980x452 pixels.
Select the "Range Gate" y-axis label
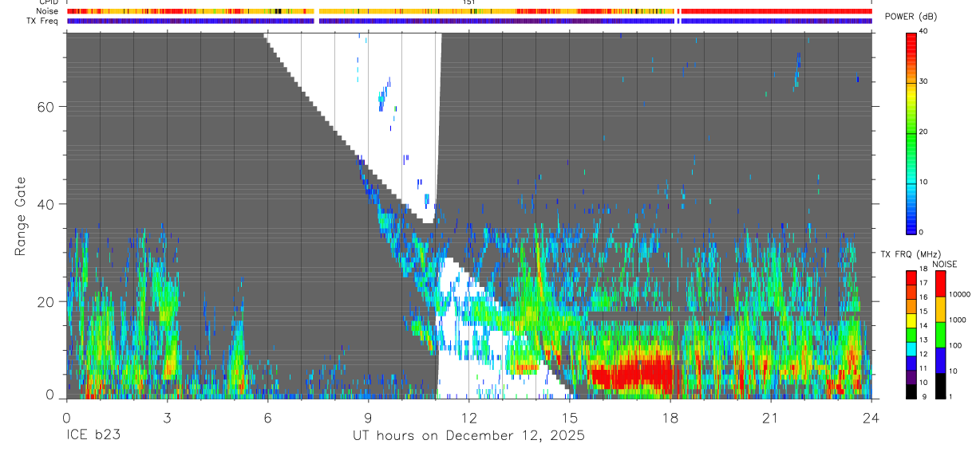[22, 216]
